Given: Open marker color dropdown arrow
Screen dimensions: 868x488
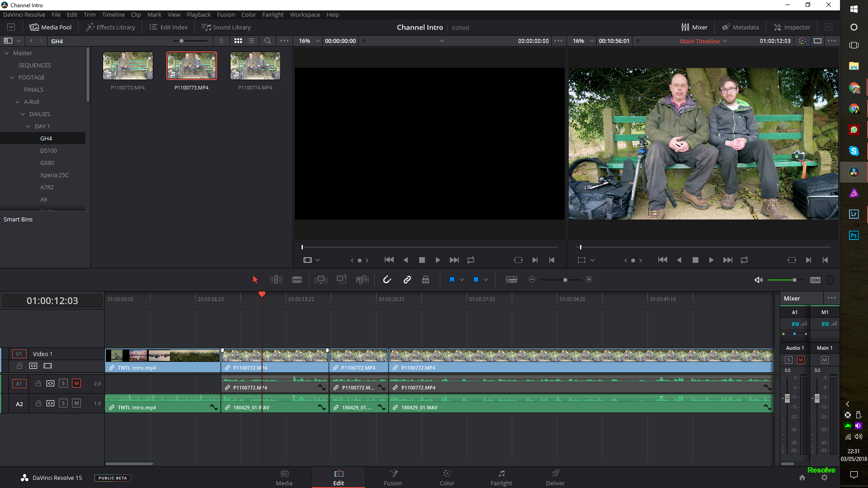Looking at the screenshot, I should click(486, 280).
